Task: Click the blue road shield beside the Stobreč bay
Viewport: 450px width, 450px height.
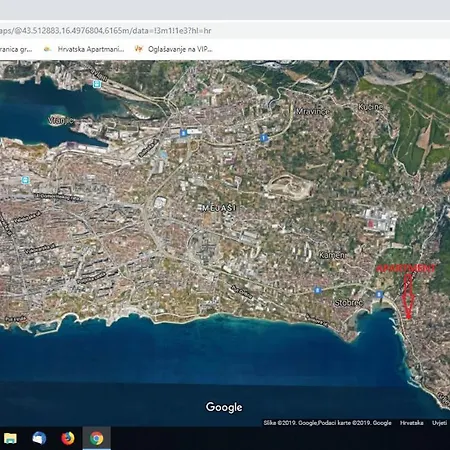Action: 379,294
